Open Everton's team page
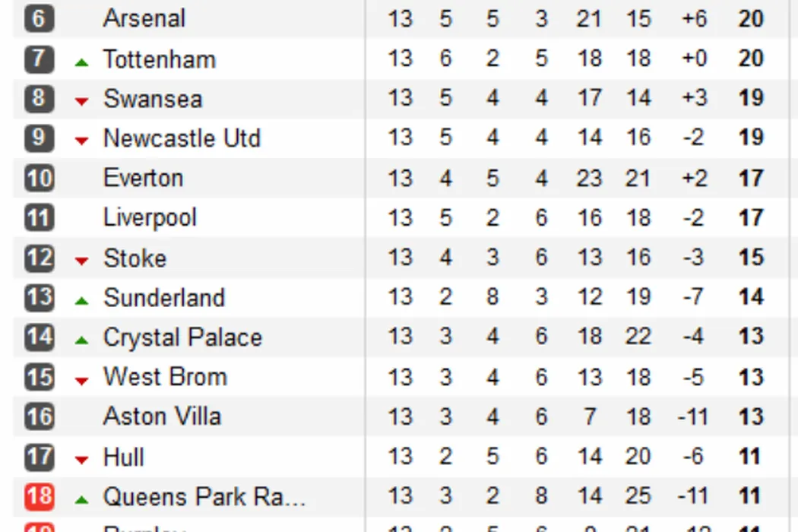 pos(143,179)
